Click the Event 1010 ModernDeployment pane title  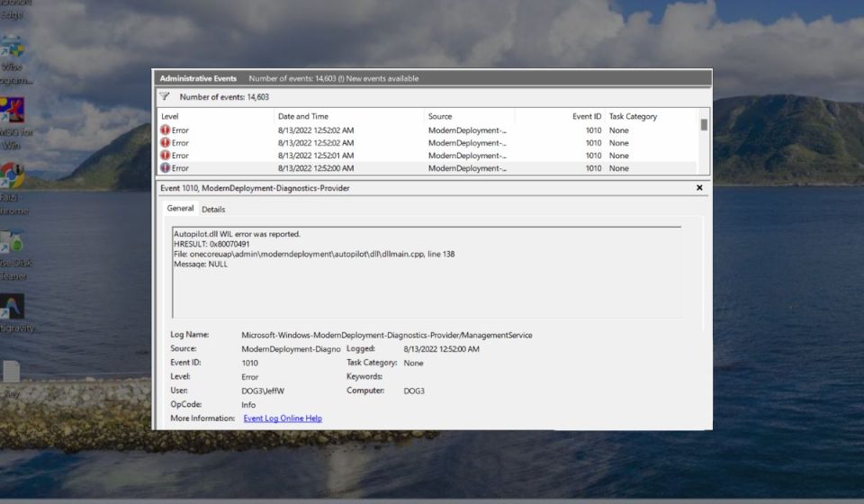(255, 188)
